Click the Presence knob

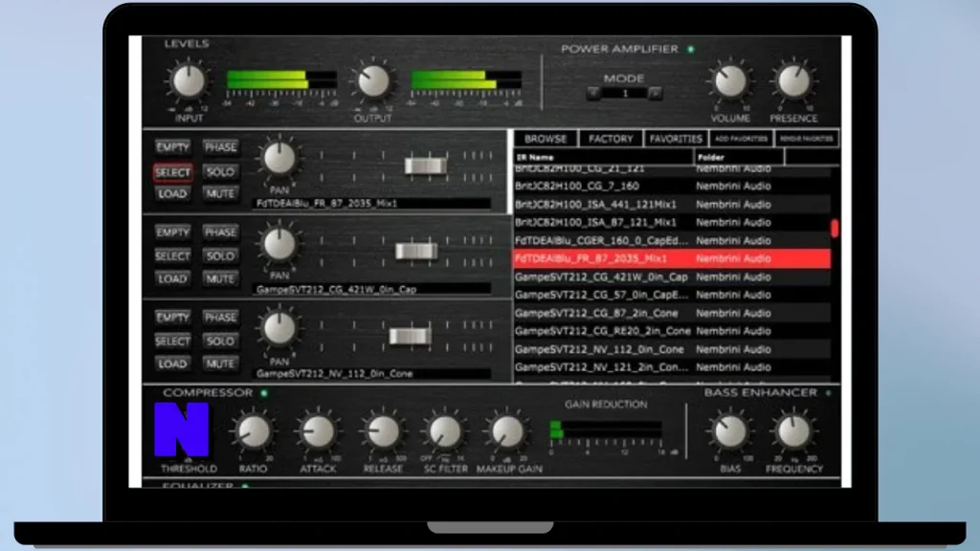[x=793, y=81]
